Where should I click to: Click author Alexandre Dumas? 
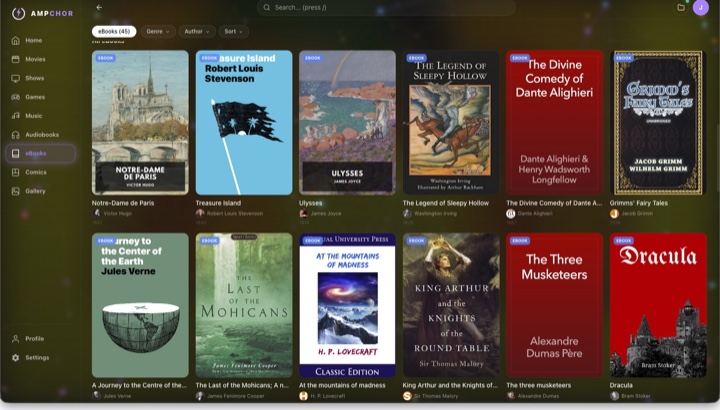click(x=538, y=396)
